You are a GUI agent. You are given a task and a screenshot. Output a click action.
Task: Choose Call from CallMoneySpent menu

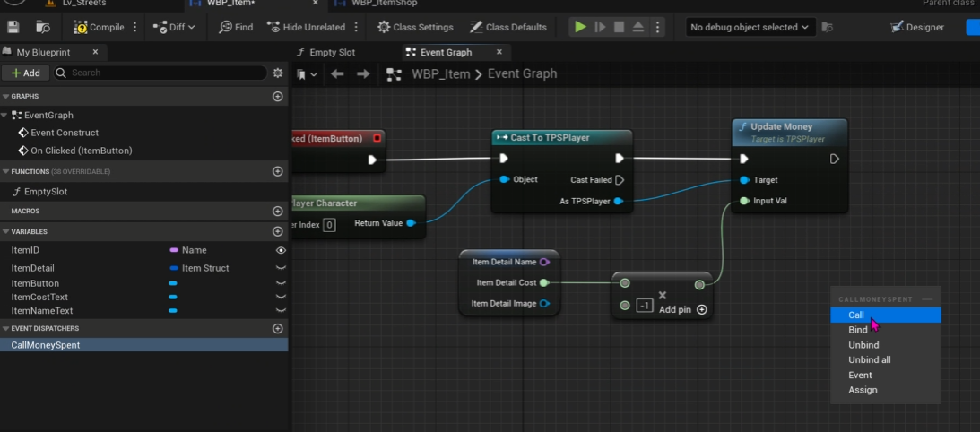tap(885, 315)
